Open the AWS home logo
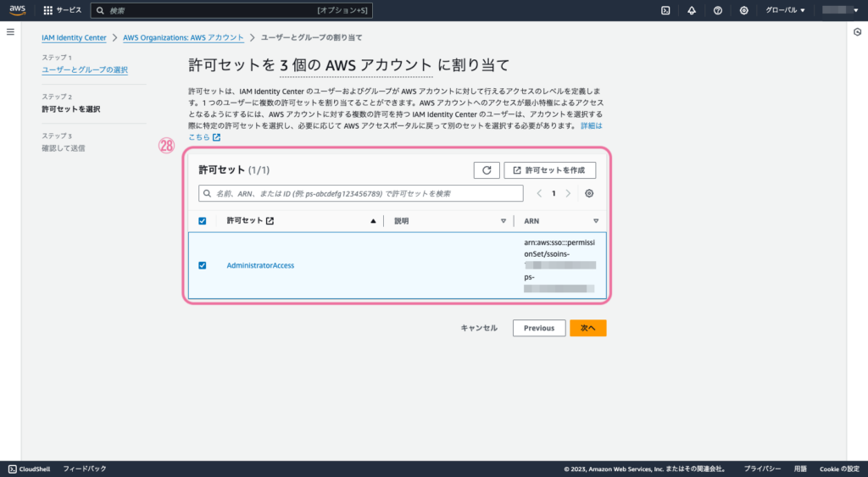Image resolution: width=868 pixels, height=477 pixels. click(18, 10)
